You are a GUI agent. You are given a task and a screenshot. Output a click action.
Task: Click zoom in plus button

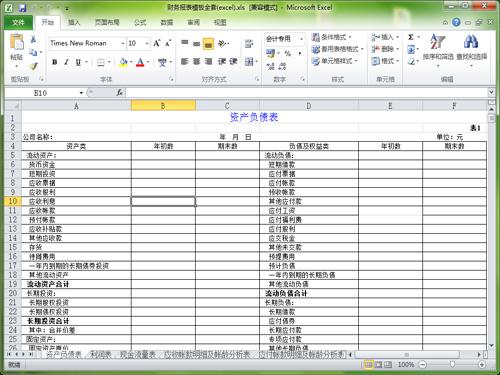[482, 365]
